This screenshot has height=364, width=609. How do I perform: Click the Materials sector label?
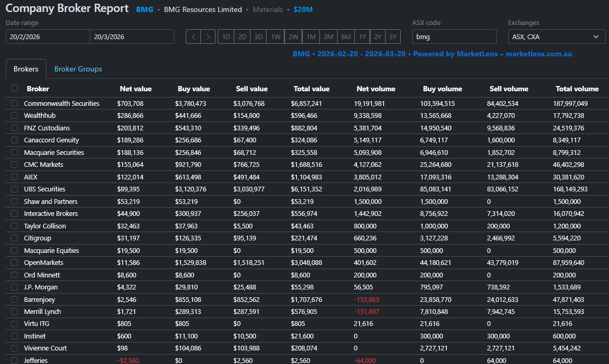[x=268, y=10]
